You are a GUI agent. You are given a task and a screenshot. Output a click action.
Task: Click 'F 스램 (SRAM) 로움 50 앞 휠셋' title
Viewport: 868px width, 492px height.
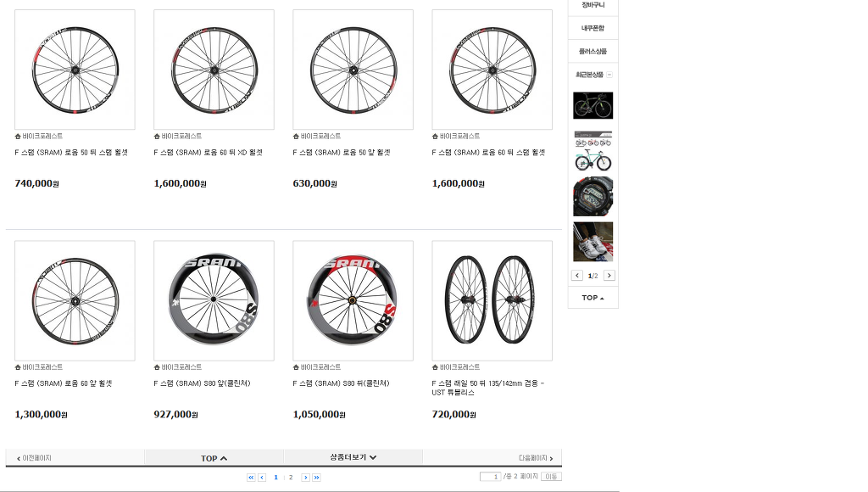click(x=342, y=153)
